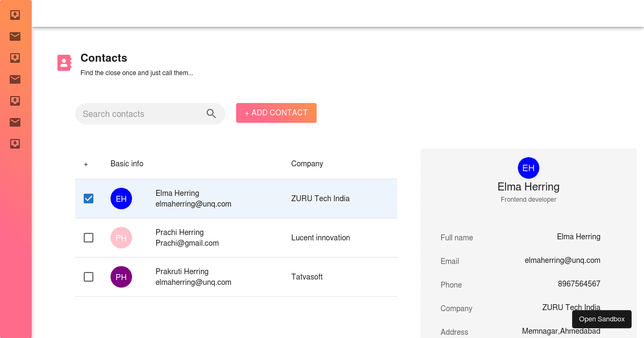The height and width of the screenshot is (338, 644).
Task: Click Prakruti Herring's purple PH avatar
Action: [121, 277]
